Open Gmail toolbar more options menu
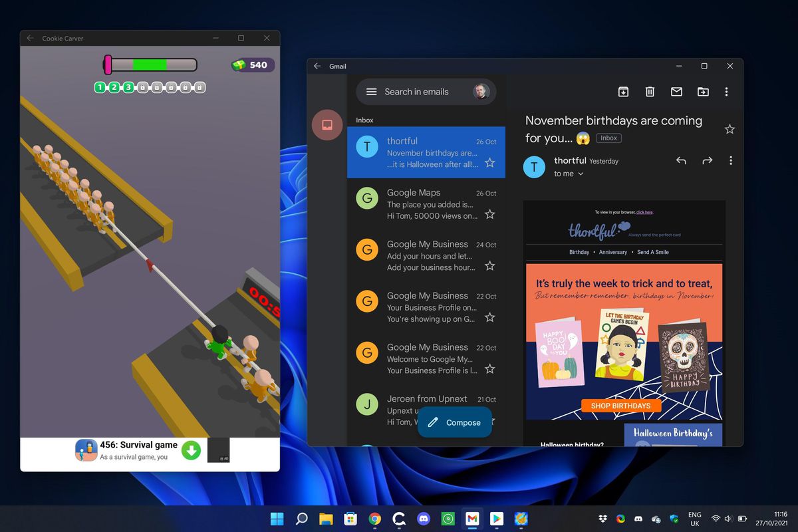 coord(726,92)
